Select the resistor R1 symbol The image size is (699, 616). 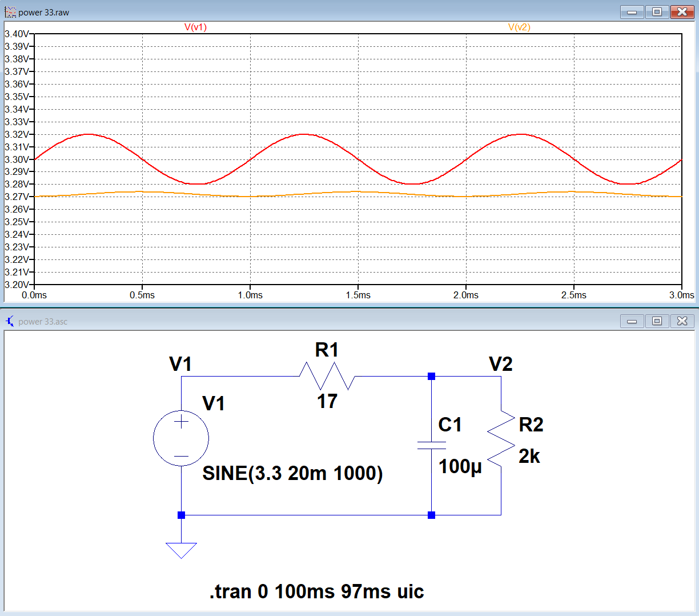(x=327, y=376)
